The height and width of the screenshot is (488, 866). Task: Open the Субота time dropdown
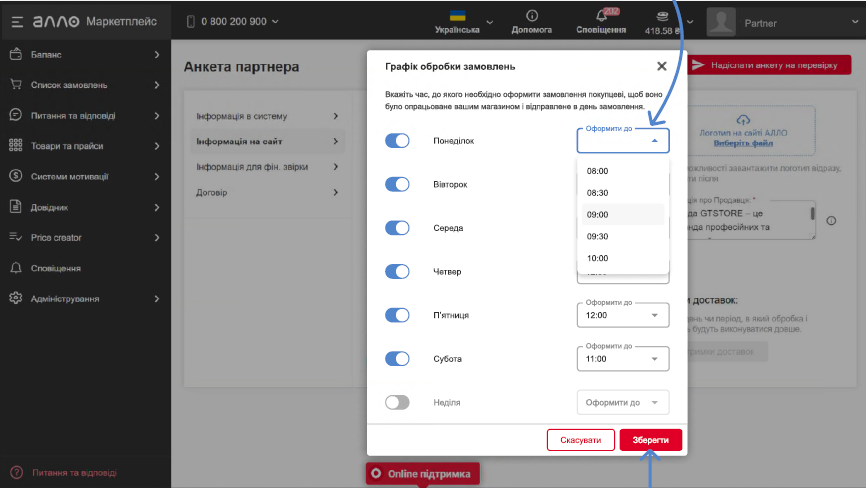(622, 358)
